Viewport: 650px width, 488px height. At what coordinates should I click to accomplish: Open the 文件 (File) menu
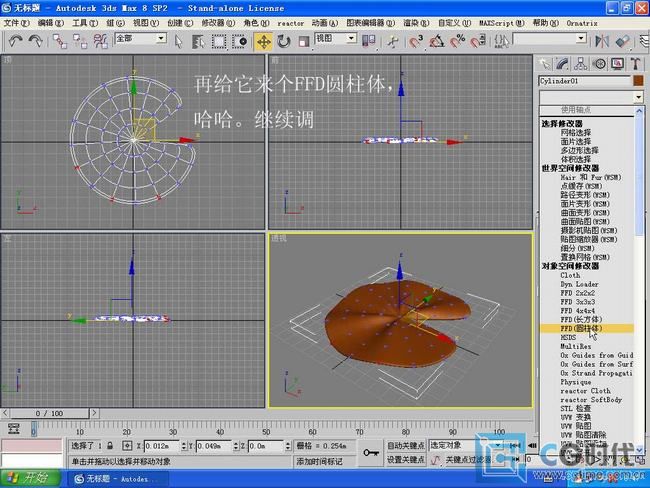click(17, 23)
